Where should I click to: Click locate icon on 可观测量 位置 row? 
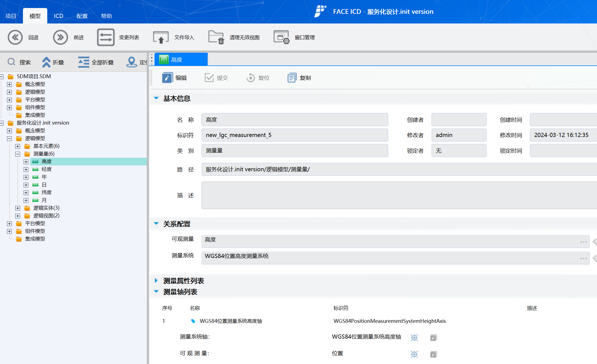coord(414,354)
